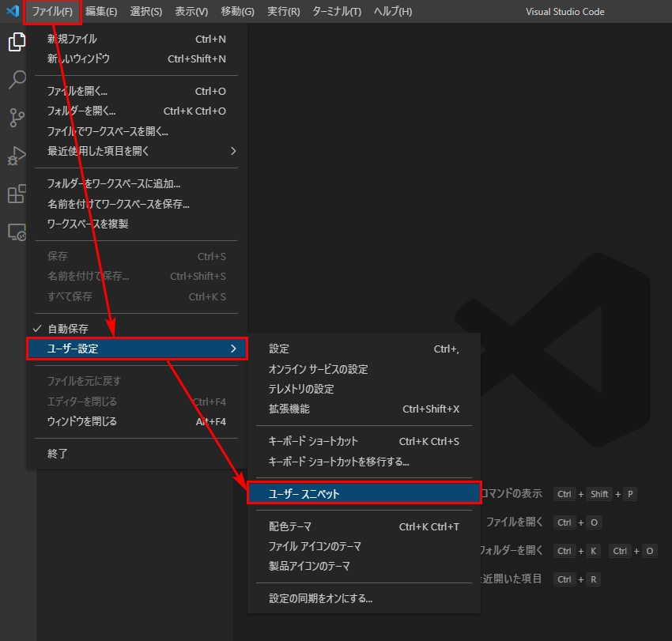Open the Explorer activity bar icon
The width and height of the screenshot is (672, 641).
tap(17, 42)
